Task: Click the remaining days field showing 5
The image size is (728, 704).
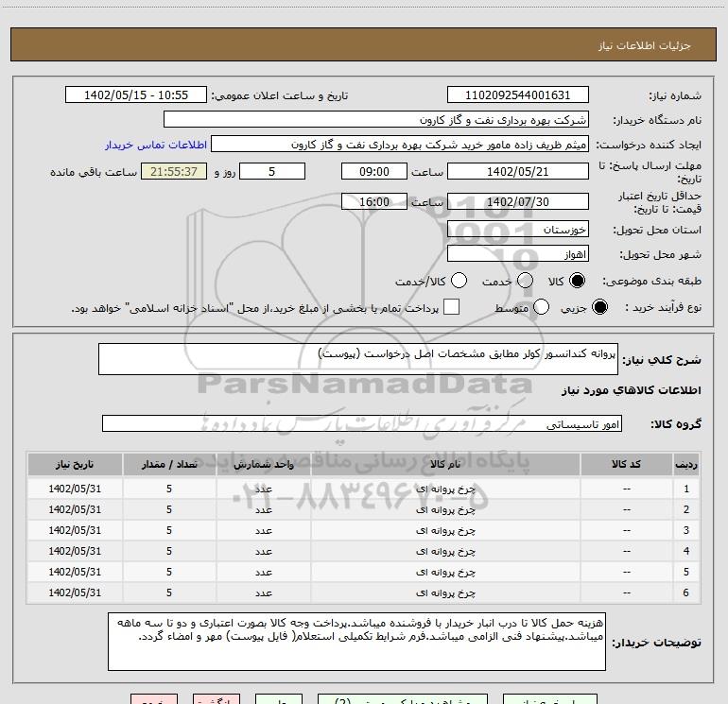Action: point(272,172)
